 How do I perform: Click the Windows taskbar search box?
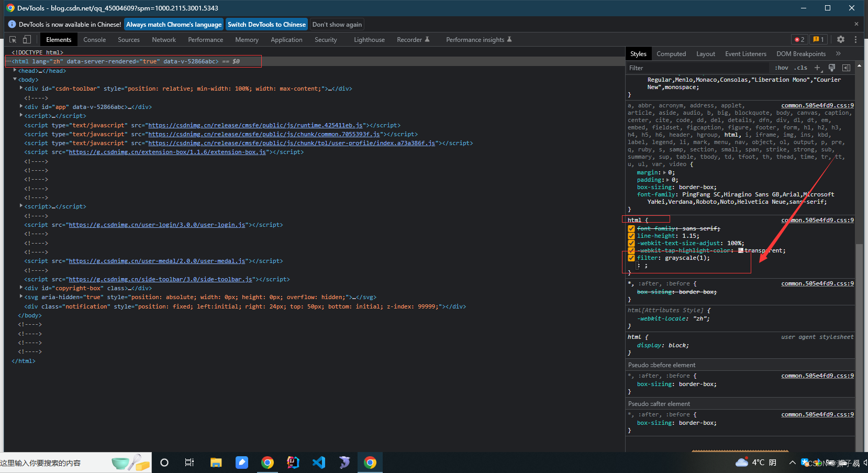point(76,463)
